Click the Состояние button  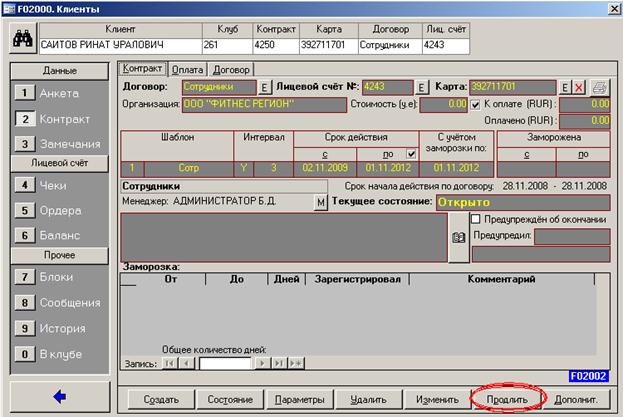230,400
